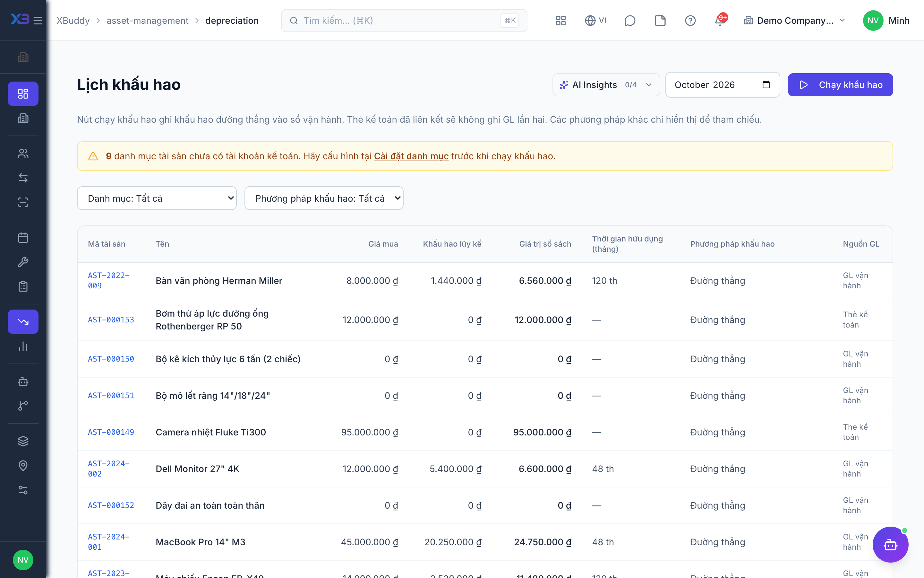Open the top building sidebar icon
Viewport: 924px width, 578px height.
[x=23, y=57]
